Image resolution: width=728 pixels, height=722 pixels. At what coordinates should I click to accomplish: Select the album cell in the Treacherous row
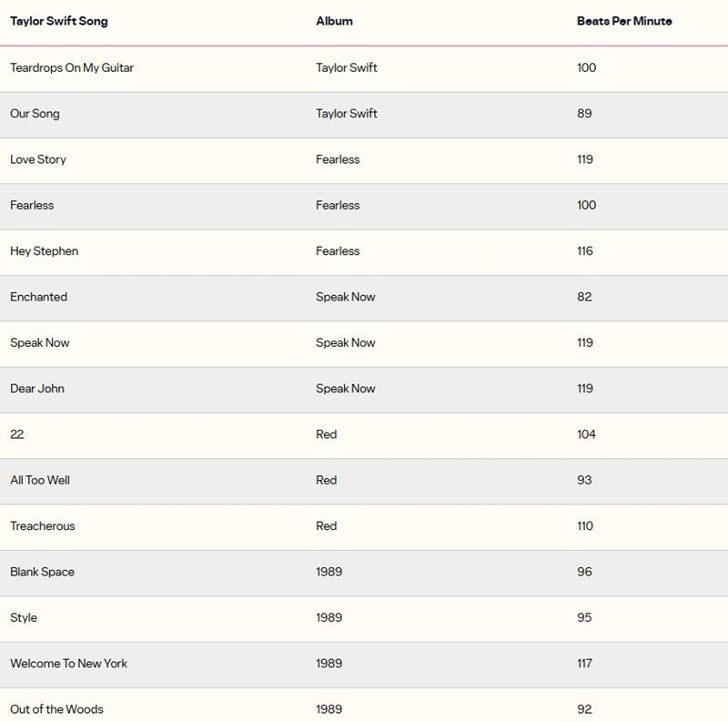[327, 526]
